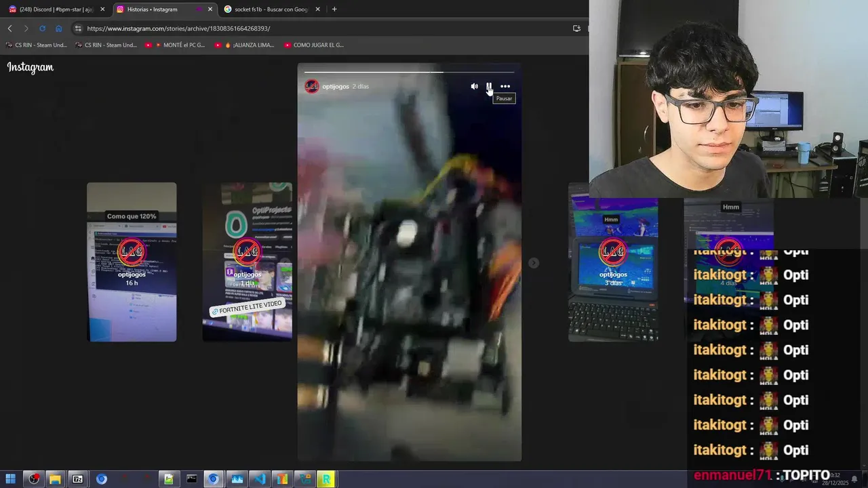The height and width of the screenshot is (488, 868).
Task: Open the optijogos username link in story
Action: click(x=336, y=87)
